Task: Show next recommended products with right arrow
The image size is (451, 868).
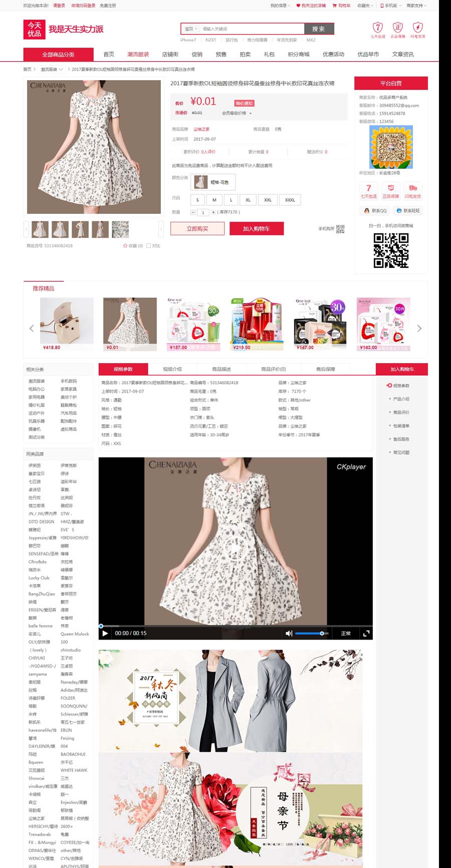Action: 419,329
